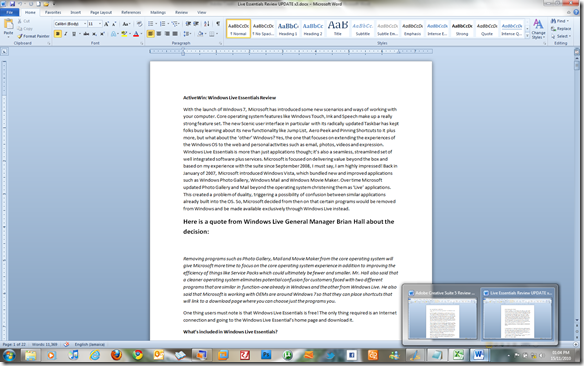Switch to the Page Layout tab
This screenshot has height=366, width=584.
point(101,12)
